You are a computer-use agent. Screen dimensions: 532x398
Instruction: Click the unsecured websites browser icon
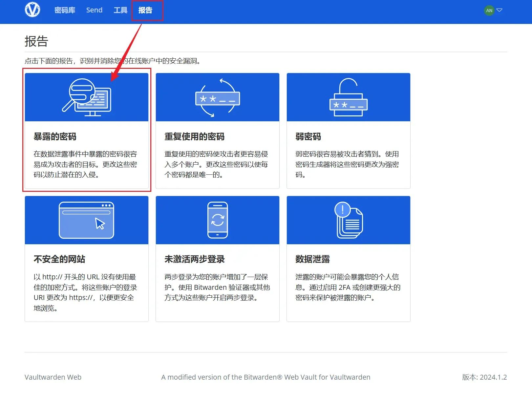pyautogui.click(x=86, y=220)
